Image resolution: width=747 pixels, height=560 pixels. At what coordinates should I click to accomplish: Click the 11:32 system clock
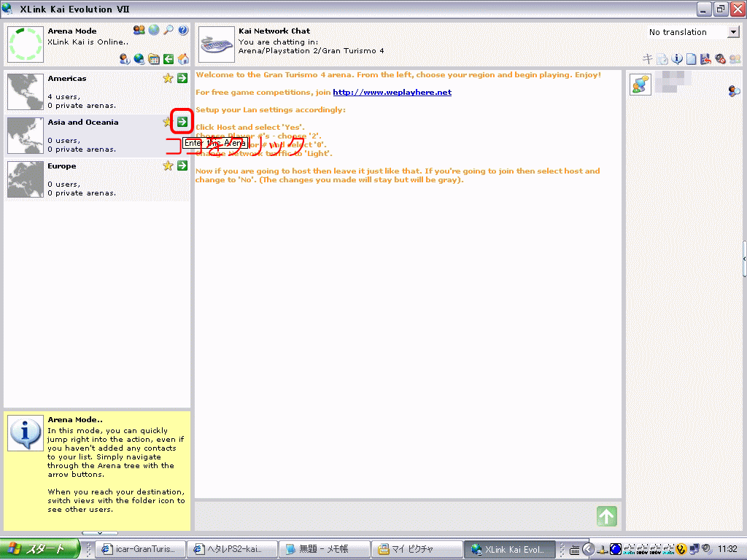pyautogui.click(x=727, y=549)
